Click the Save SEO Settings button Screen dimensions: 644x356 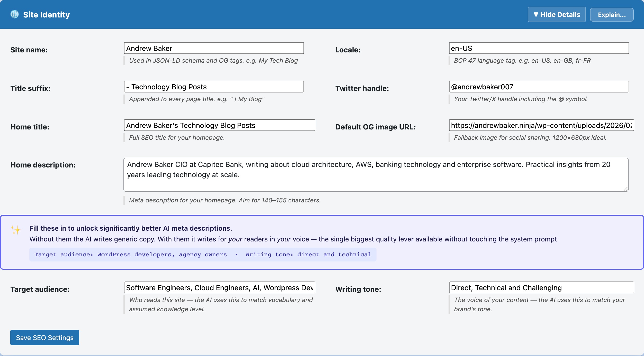pos(44,337)
